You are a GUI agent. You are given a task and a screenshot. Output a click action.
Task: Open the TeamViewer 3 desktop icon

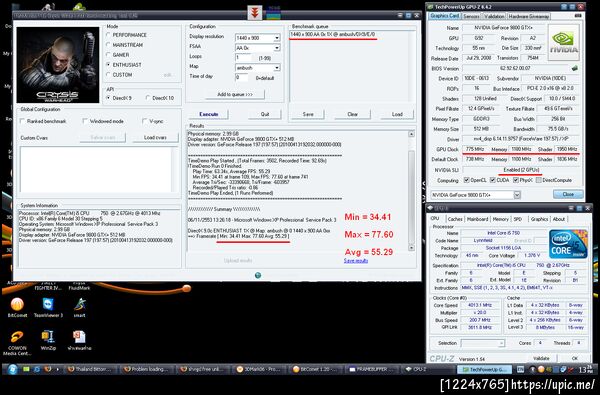pyautogui.click(x=48, y=307)
